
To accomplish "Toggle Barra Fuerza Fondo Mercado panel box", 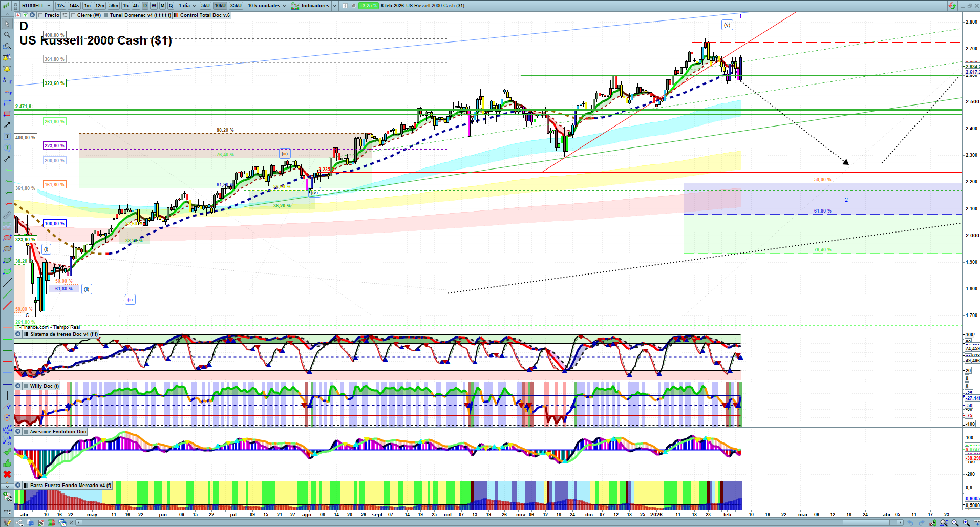I will click(26, 486).
